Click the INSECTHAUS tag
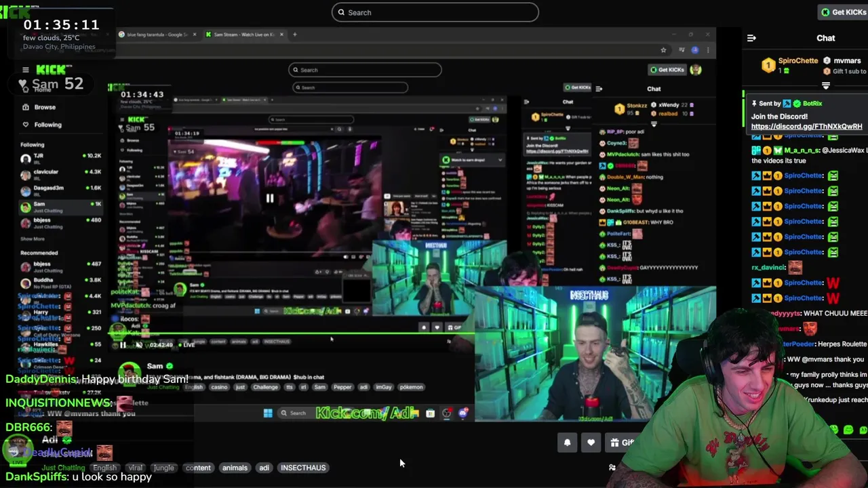868x488 pixels. (303, 468)
